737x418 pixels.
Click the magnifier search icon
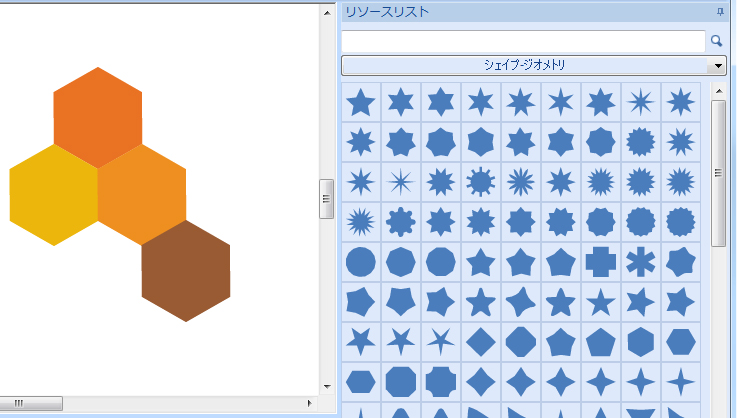coord(716,41)
